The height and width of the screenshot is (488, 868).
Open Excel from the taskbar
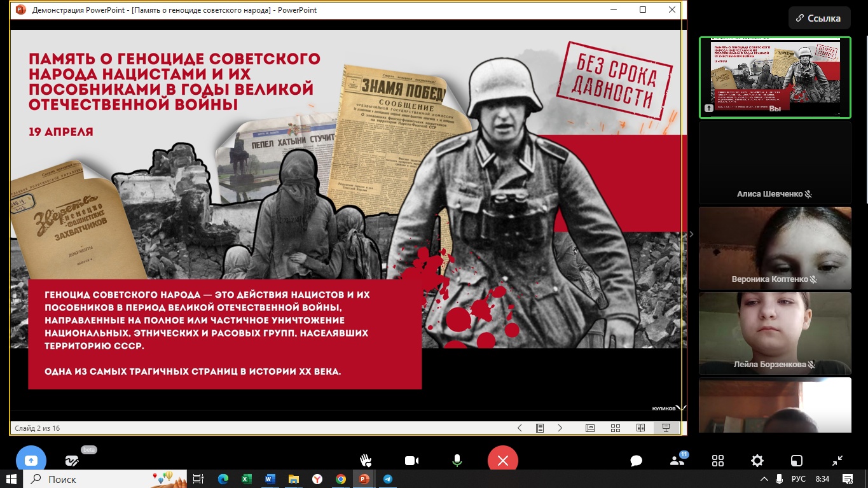click(247, 478)
